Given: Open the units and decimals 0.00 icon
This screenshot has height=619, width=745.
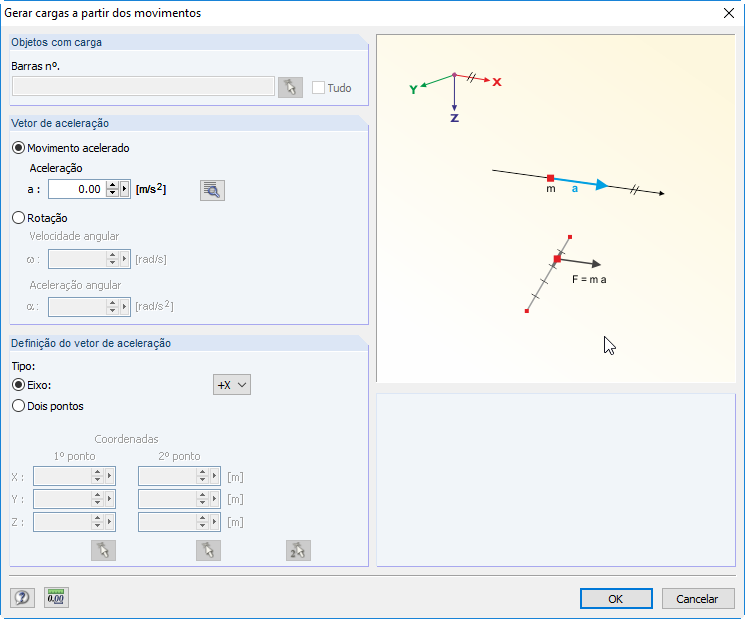Looking at the screenshot, I should coord(56,598).
